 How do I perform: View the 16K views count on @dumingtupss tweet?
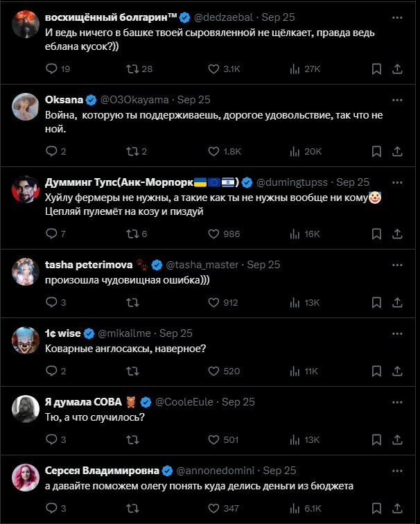click(304, 234)
